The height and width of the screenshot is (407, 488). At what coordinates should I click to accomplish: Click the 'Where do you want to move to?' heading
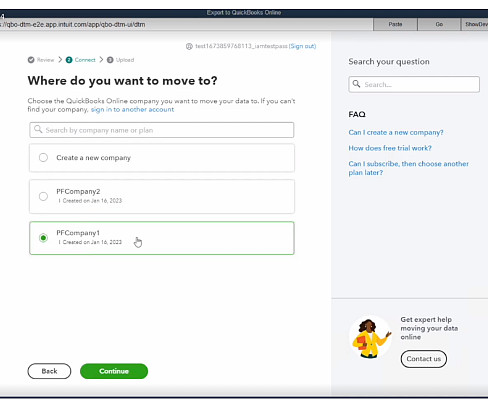[x=122, y=81]
